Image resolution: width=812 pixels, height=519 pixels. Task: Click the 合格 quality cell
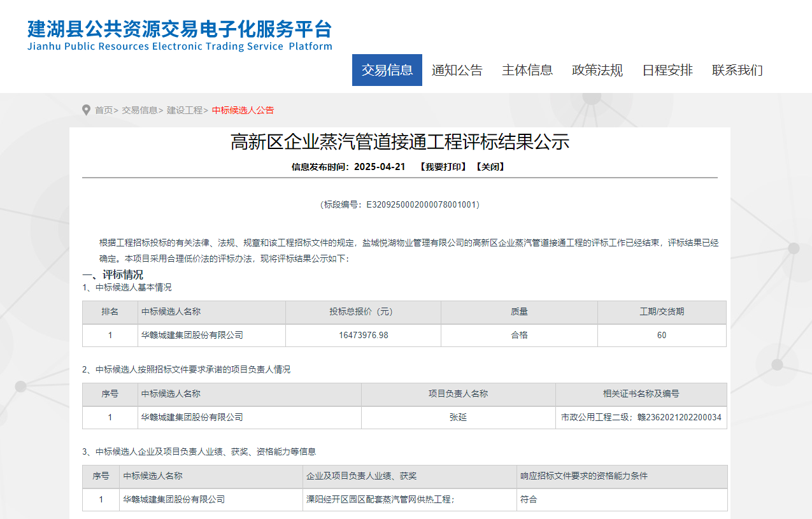point(519,335)
